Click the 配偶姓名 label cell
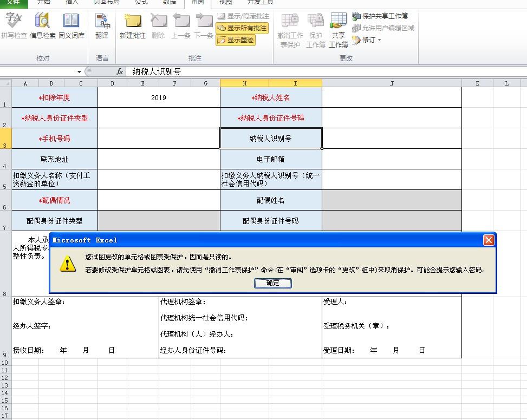This screenshot has height=420, width=527. click(271, 200)
